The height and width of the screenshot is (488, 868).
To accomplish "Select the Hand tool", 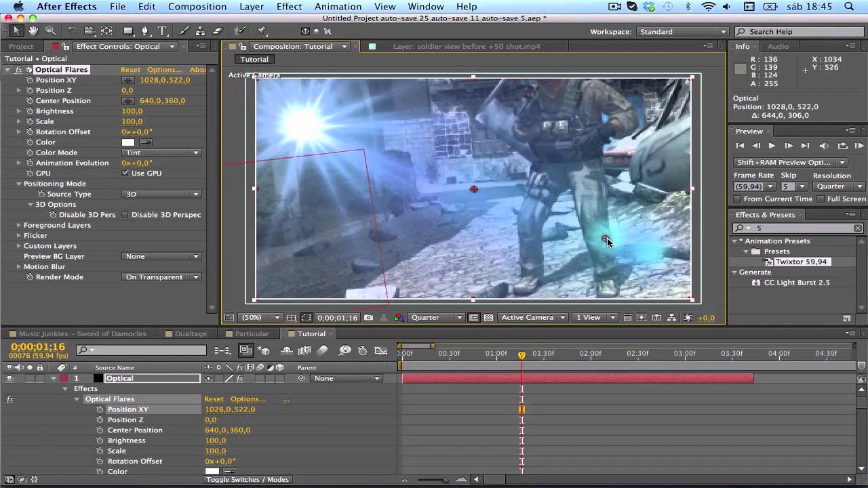I will pos(33,31).
